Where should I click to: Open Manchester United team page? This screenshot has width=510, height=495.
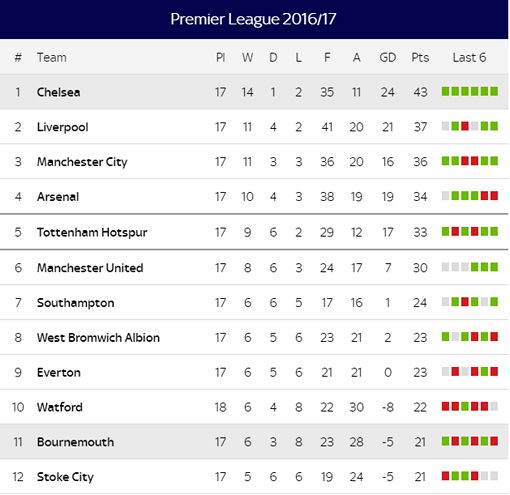click(90, 268)
